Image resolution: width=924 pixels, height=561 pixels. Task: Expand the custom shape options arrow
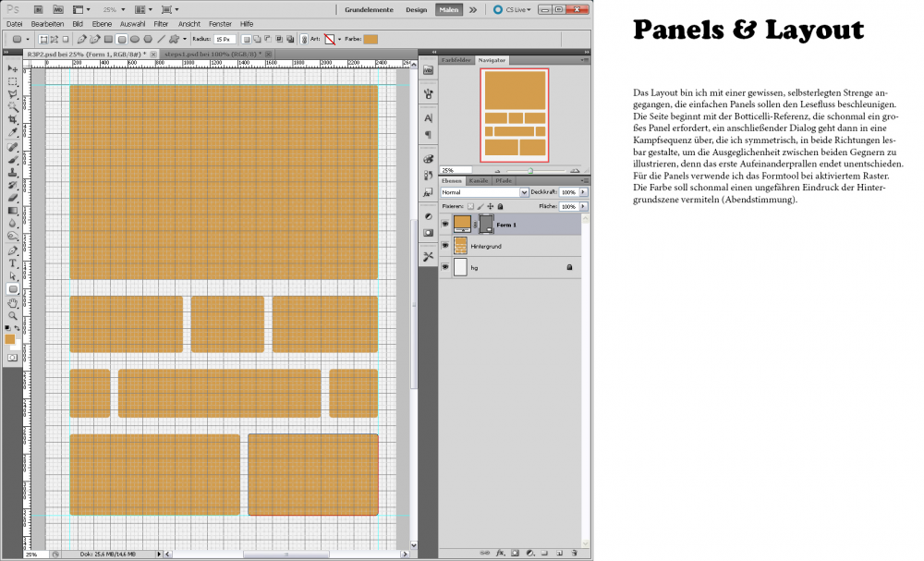click(185, 40)
